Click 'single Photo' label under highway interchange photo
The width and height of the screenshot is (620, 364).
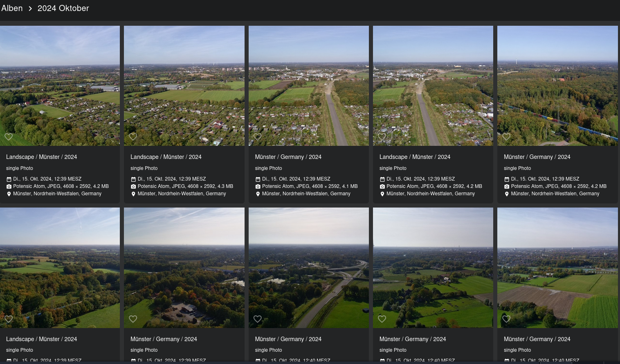[x=268, y=350]
